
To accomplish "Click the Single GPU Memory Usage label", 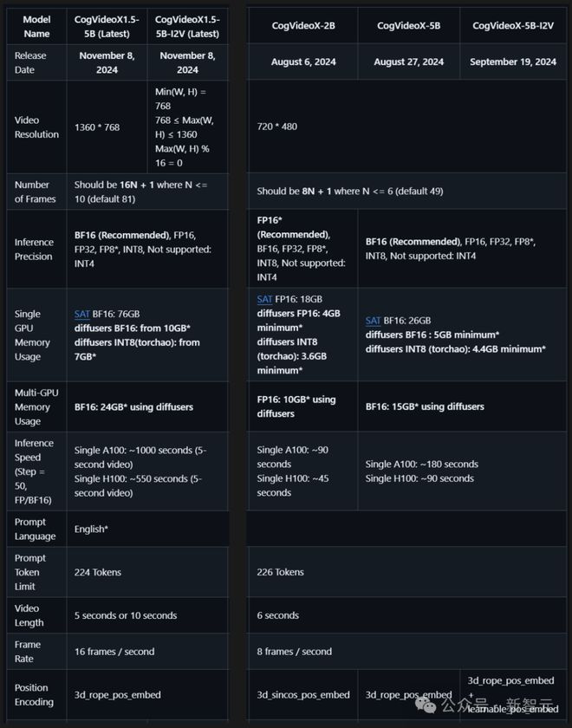I will (x=35, y=335).
